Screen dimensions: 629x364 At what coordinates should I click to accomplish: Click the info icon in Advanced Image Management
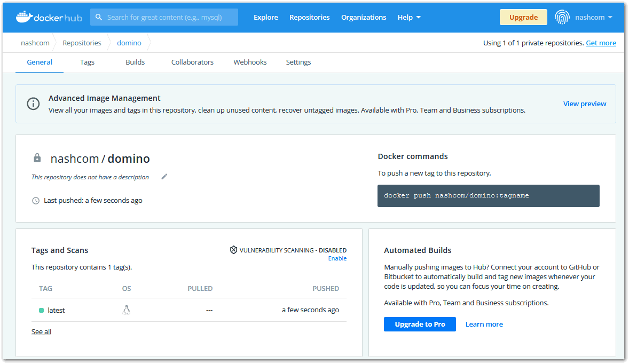(x=33, y=104)
